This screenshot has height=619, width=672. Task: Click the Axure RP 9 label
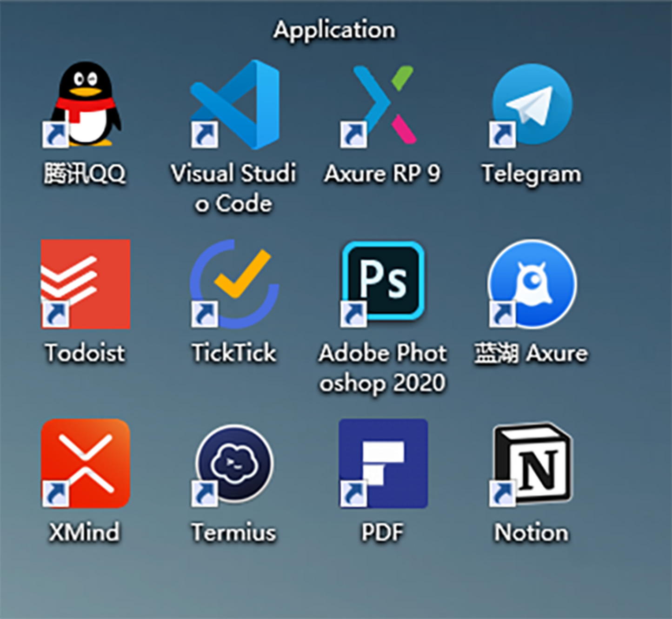click(x=383, y=174)
